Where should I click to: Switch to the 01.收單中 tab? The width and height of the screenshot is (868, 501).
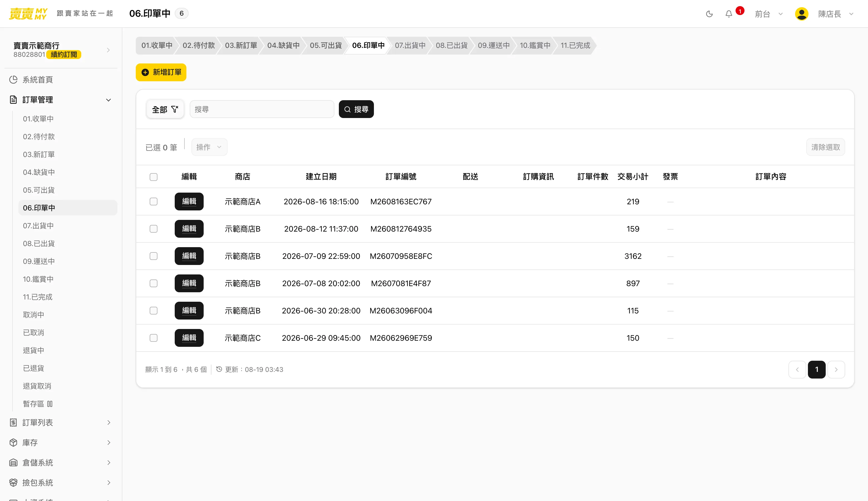157,45
